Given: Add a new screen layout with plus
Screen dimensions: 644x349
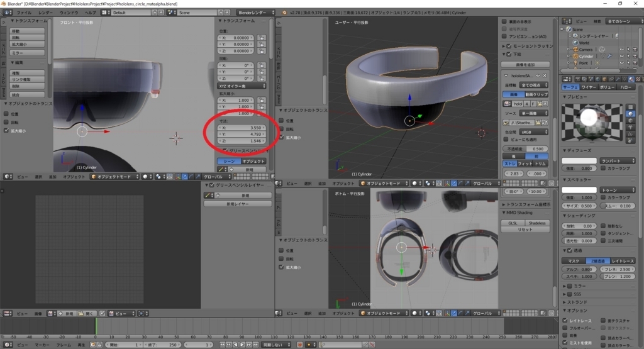Looking at the screenshot, I should 155,13.
